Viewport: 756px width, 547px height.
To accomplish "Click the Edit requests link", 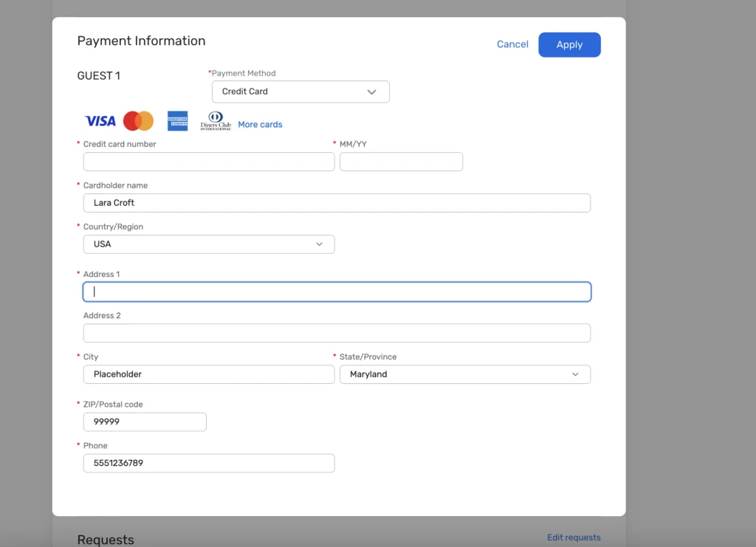I will [x=574, y=537].
